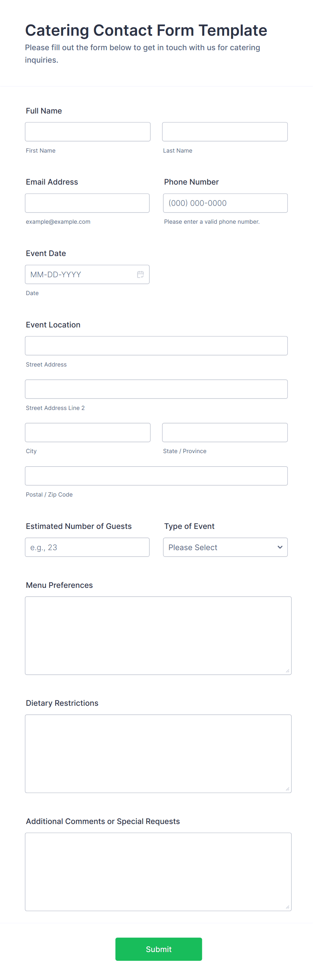Image resolution: width=313 pixels, height=980 pixels.
Task: Select the Type of Event dropdown
Action: click(225, 547)
